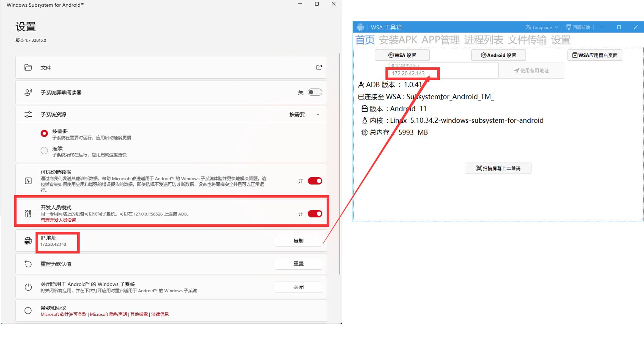Open the Language dropdown in WSA 工具箱
The image size is (644, 345).
(542, 27)
